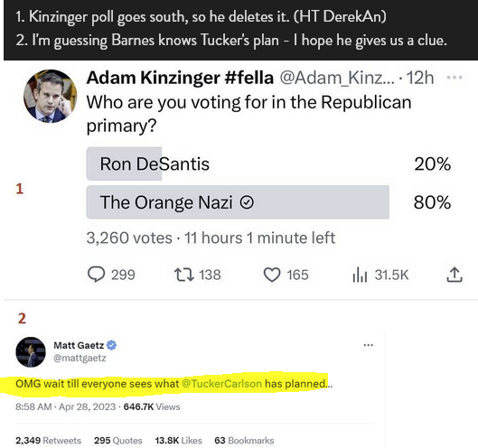View the 295 Quotes list
This screenshot has width=478, height=448.
click(118, 441)
